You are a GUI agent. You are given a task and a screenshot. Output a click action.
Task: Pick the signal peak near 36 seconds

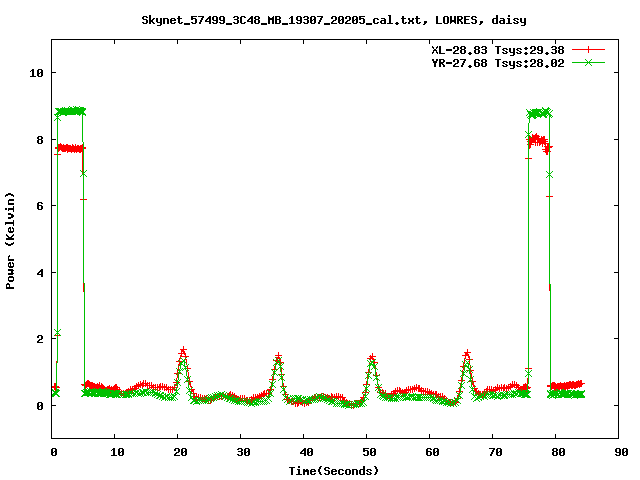pyautogui.click(x=278, y=357)
